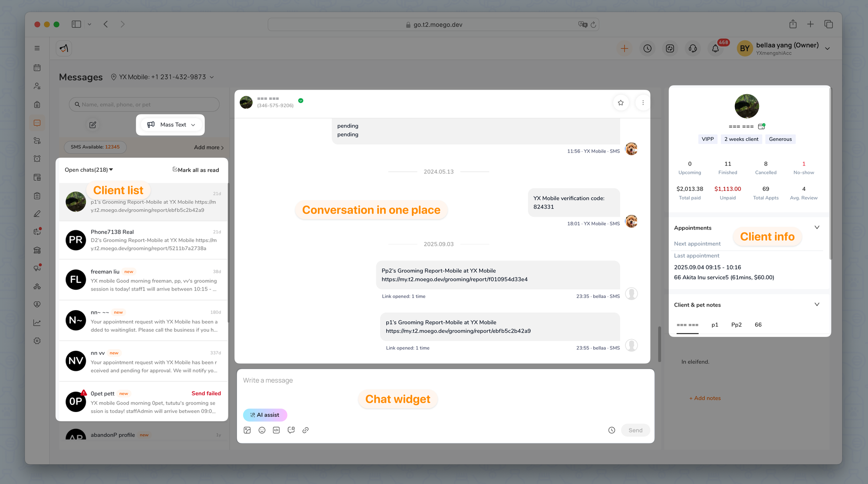868x484 pixels.
Task: Click the star favorite icon in chat header
Action: [x=621, y=103]
